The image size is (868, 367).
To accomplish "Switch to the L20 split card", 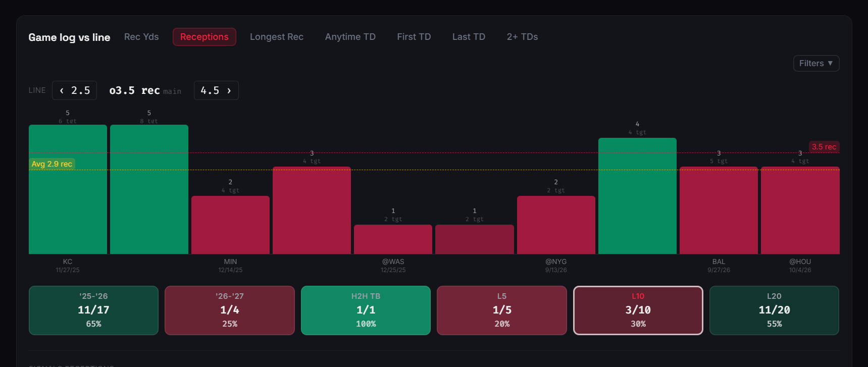I will click(774, 310).
